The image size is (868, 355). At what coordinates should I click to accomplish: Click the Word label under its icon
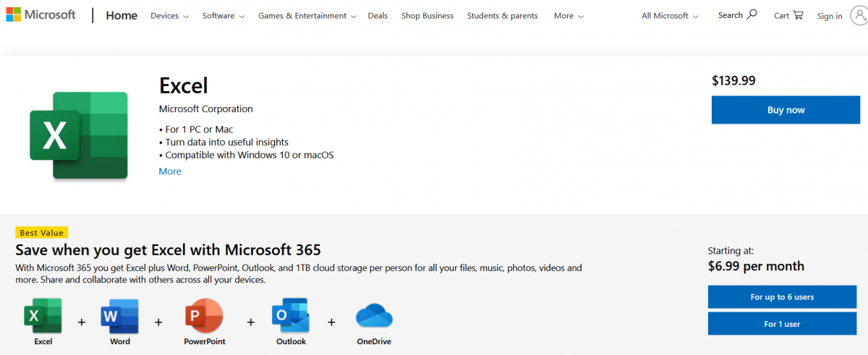[x=120, y=341]
